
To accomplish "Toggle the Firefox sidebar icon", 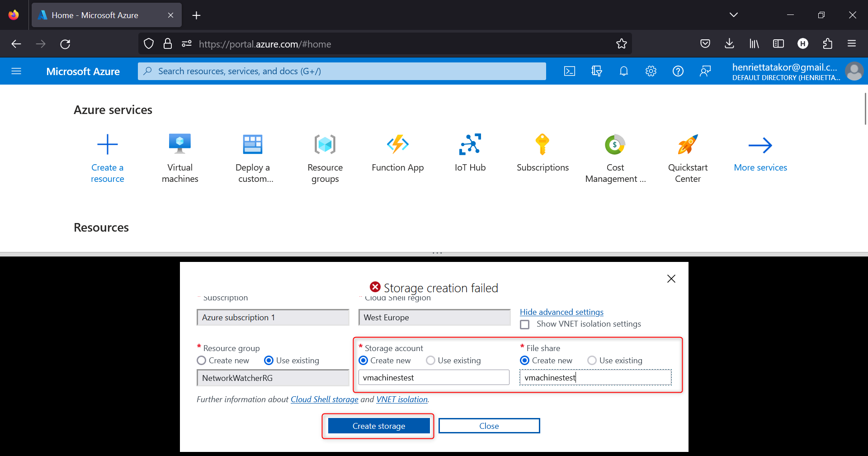I will coord(778,43).
